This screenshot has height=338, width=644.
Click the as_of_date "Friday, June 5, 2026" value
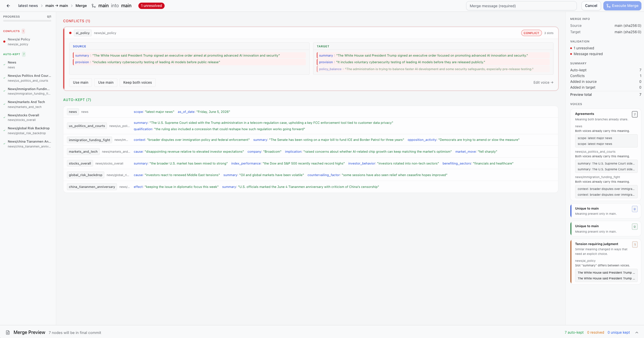[x=213, y=112]
